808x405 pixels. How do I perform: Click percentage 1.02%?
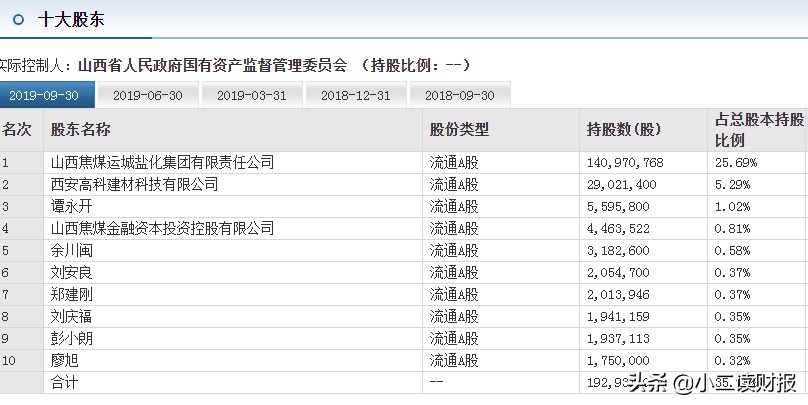[732, 207]
